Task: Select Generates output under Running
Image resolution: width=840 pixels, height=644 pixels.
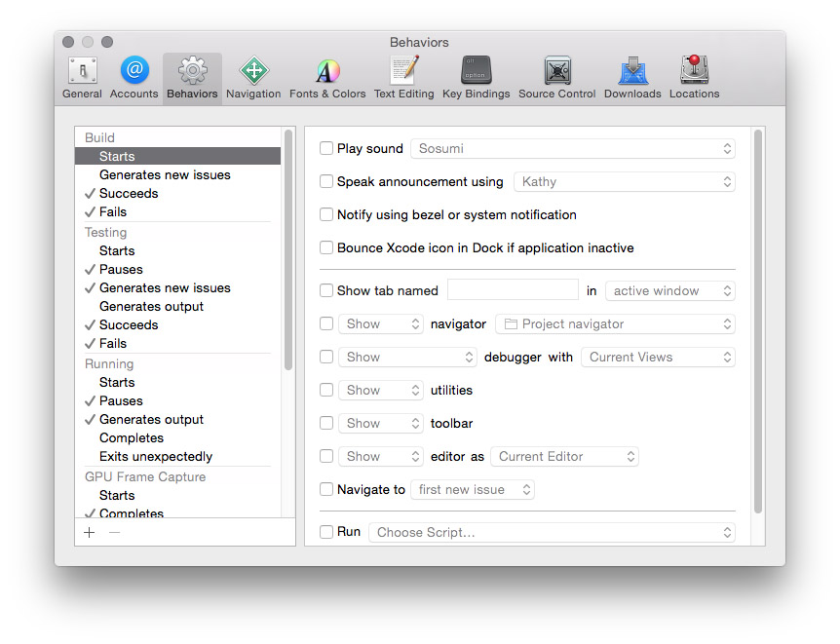Action: (x=178, y=420)
